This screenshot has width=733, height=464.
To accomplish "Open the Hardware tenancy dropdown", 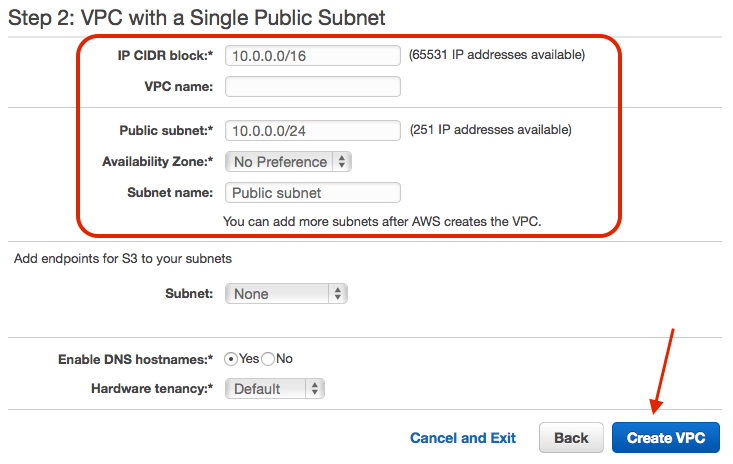I will [275, 389].
